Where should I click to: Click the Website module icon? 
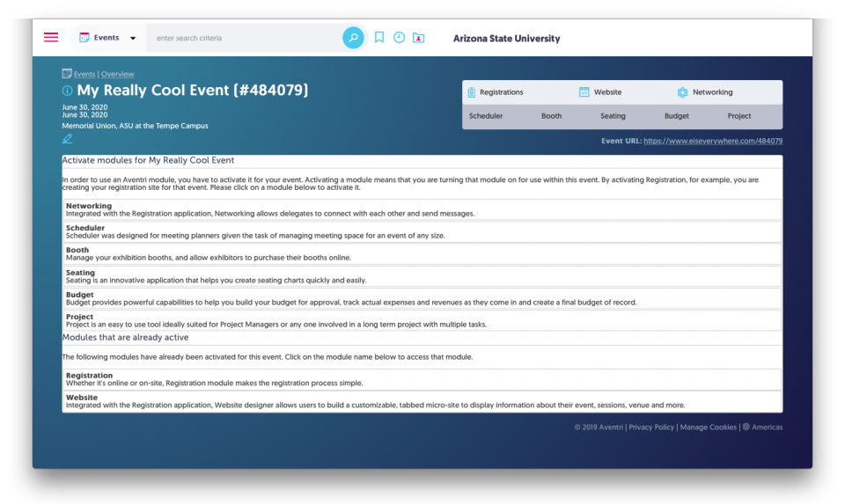click(x=584, y=92)
